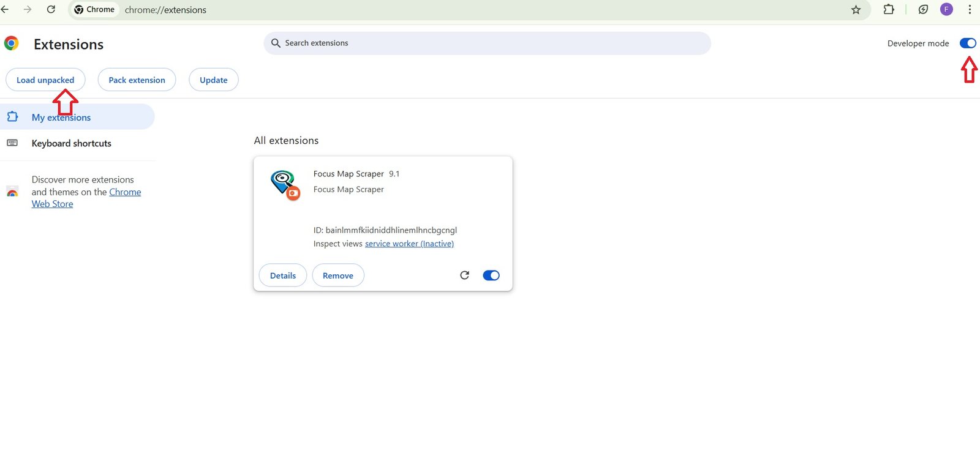
Task: Reload the page with the refresh icon
Action: click(51, 9)
